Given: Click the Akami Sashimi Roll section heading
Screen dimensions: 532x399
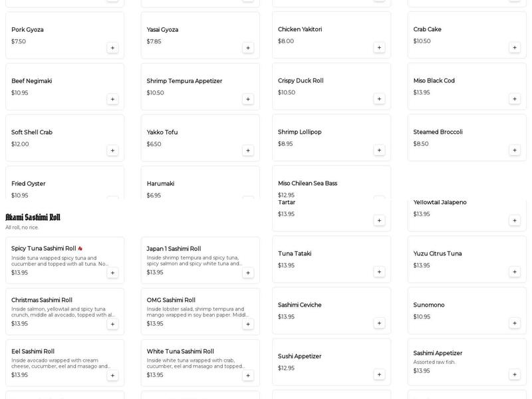Looking at the screenshot, I should [x=33, y=217].
